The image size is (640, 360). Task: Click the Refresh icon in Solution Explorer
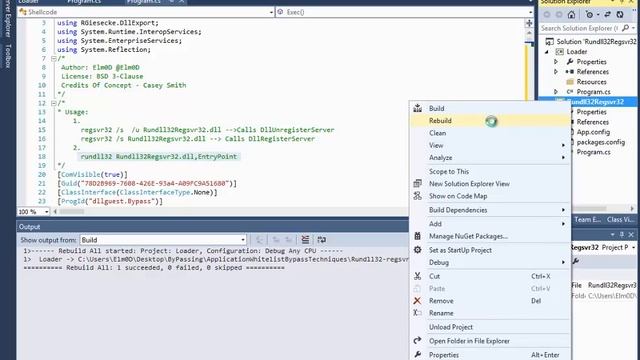pyautogui.click(x=620, y=15)
